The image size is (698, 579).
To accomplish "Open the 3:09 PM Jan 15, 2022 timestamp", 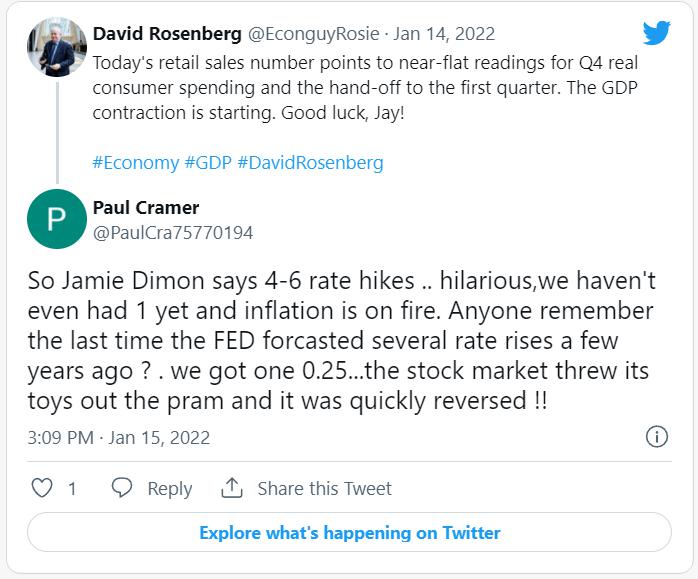I will coord(119,438).
